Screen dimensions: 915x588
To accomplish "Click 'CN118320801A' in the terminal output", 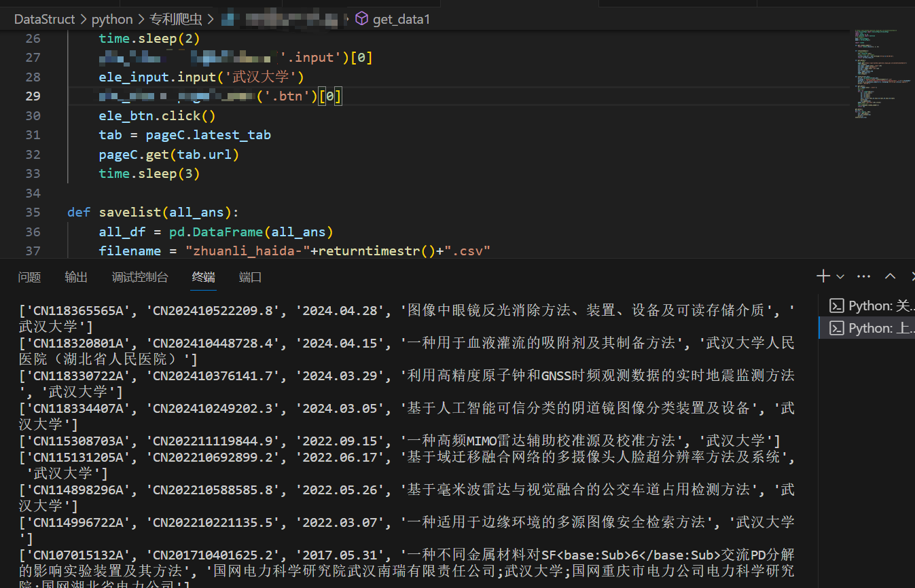I will 79,343.
